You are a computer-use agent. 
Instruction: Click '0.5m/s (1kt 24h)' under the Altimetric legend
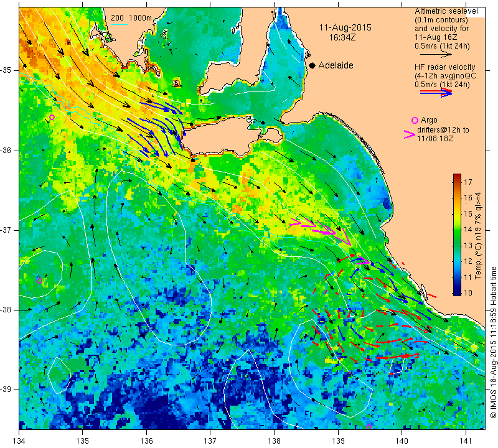point(442,46)
